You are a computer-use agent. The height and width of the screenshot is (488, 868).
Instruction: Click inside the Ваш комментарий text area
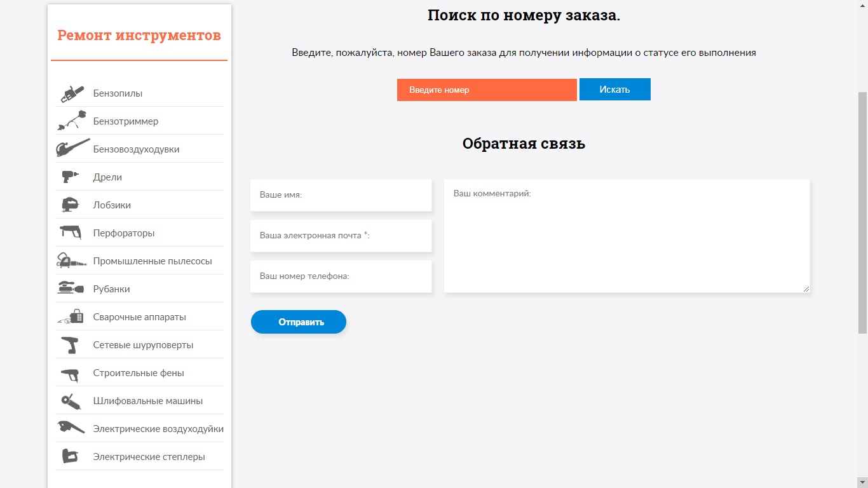click(x=627, y=241)
